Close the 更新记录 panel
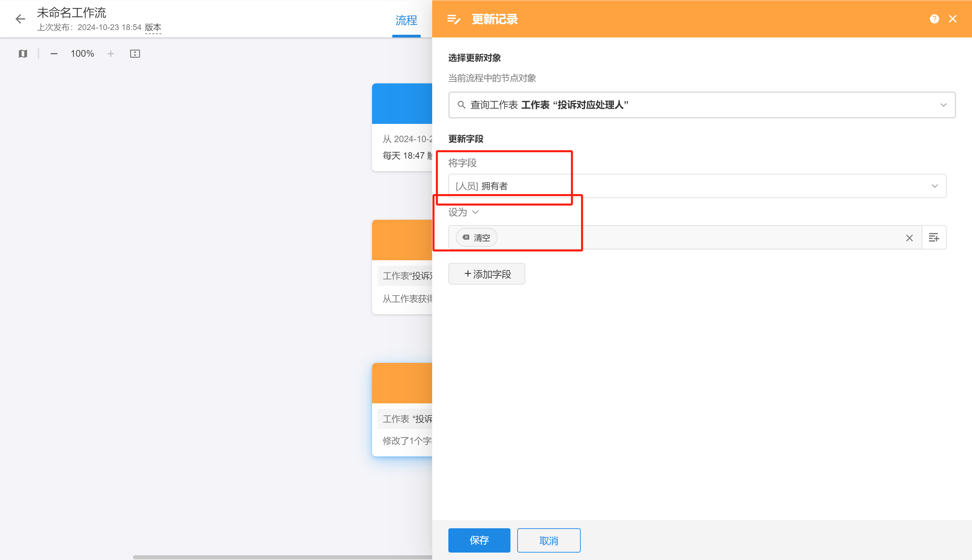Screen dimensions: 972x560 pos(953,19)
